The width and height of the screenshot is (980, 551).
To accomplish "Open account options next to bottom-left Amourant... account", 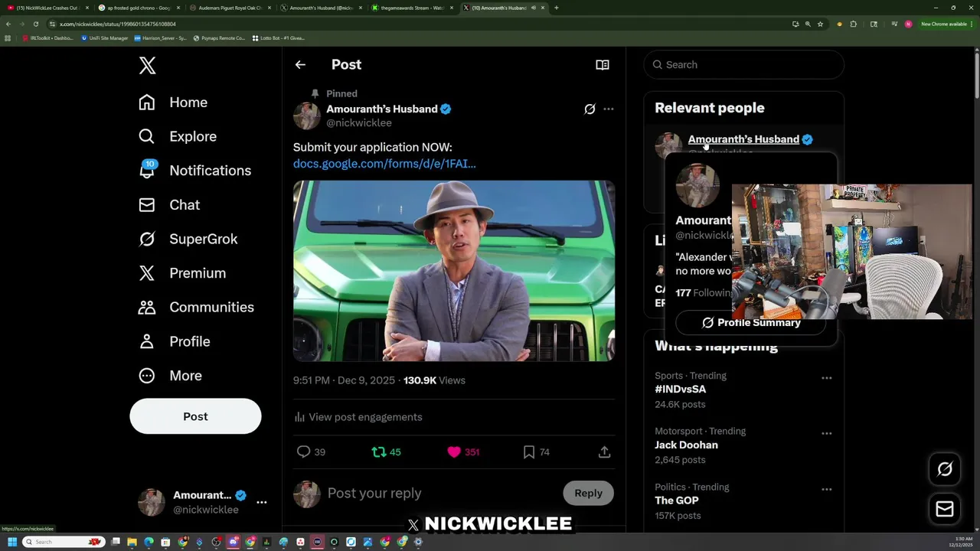I will (261, 502).
